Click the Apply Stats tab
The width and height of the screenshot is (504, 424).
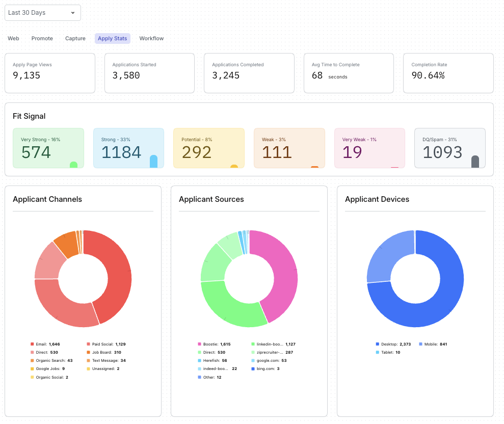coord(112,39)
